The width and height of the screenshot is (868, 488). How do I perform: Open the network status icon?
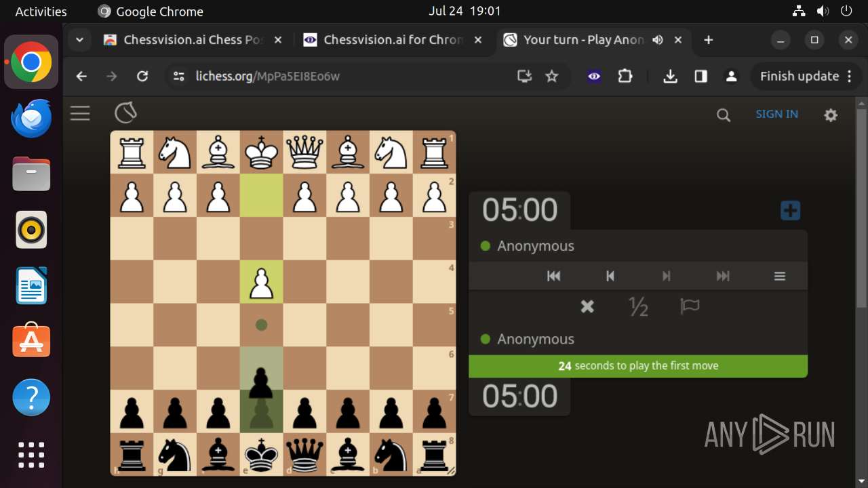click(799, 11)
